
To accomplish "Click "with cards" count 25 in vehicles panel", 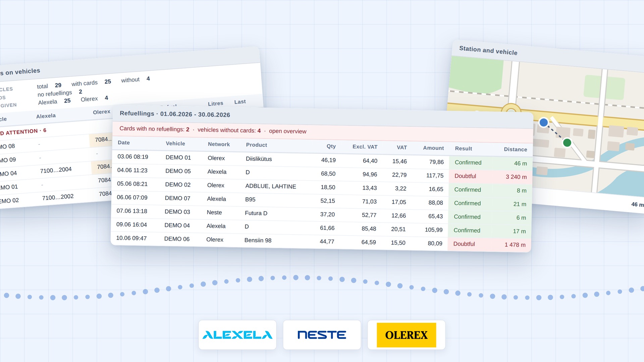I will 108,81.
